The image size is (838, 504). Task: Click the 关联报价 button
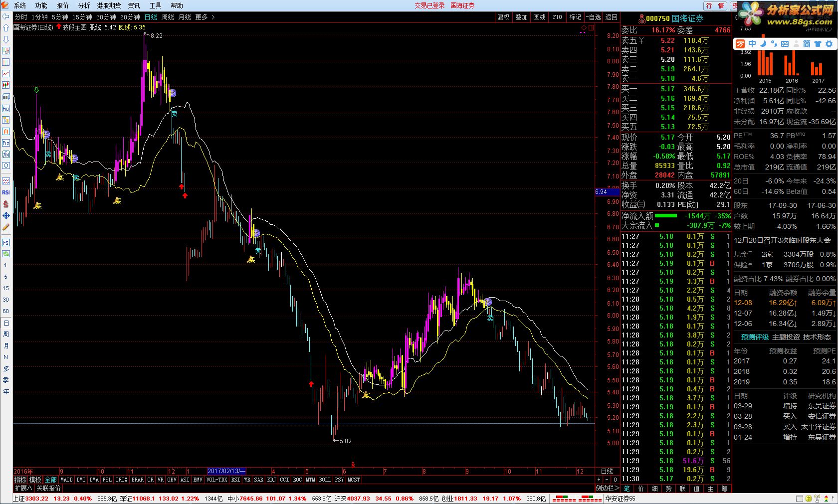click(x=48, y=488)
